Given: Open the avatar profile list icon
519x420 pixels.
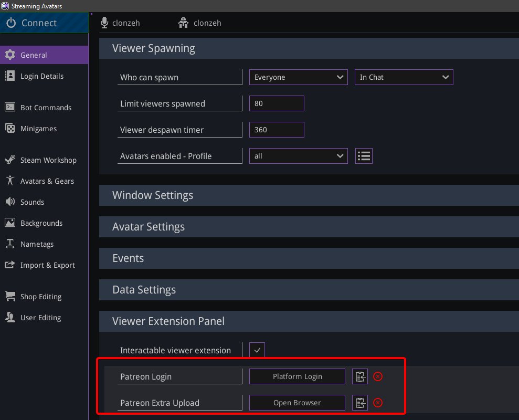Looking at the screenshot, I should [x=364, y=156].
